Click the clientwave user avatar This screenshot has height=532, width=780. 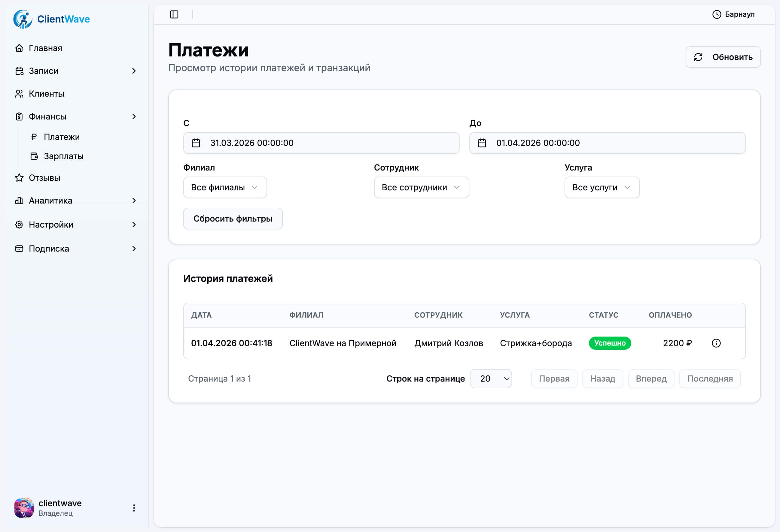pyautogui.click(x=24, y=508)
